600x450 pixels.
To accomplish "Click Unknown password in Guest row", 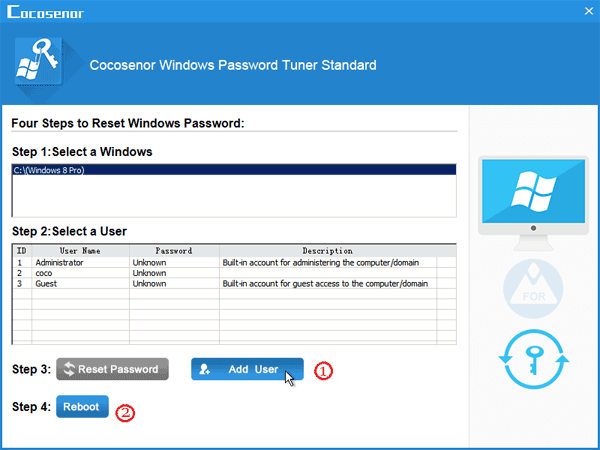I will point(149,284).
